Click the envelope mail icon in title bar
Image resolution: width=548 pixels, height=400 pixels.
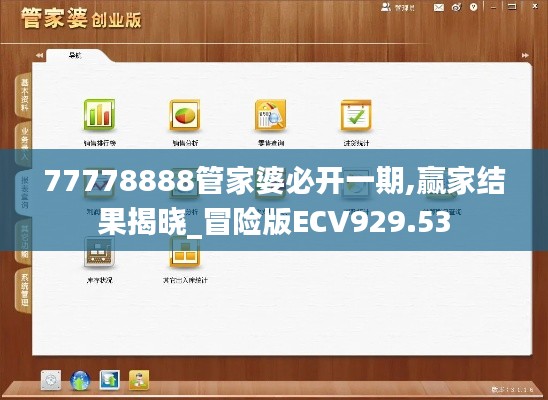[x=439, y=7]
